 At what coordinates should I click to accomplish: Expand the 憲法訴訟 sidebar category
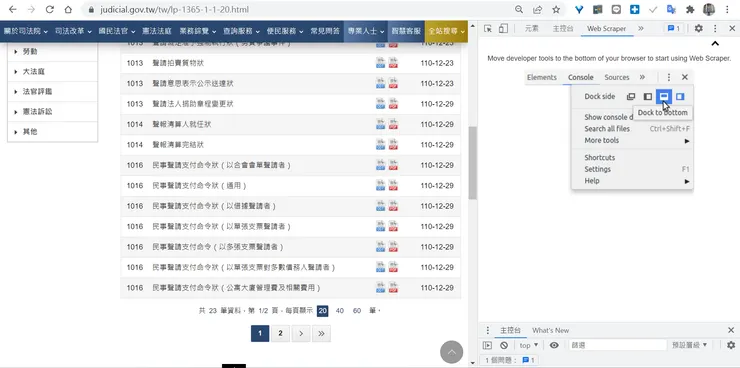click(52, 112)
